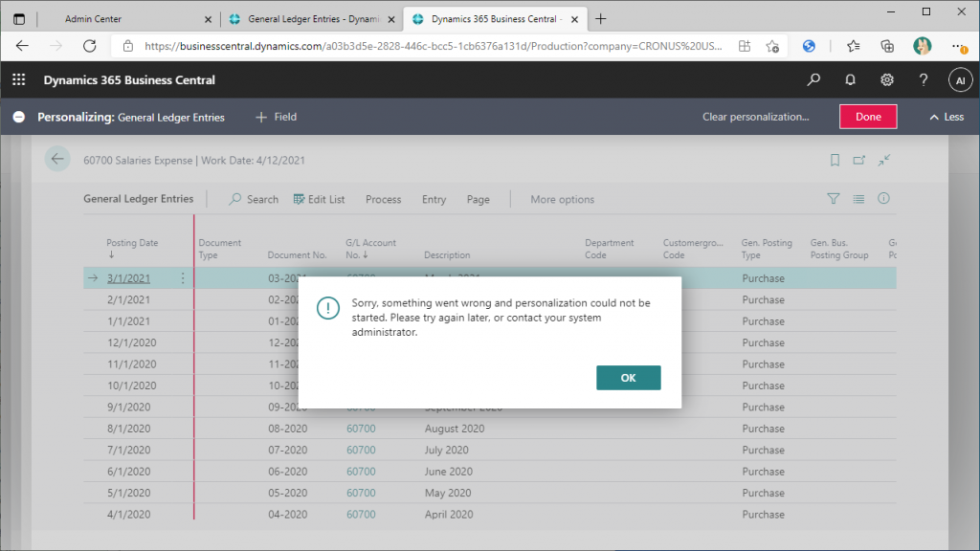Click the Gen. Posting Type column header
The image size is (980, 551).
click(x=767, y=249)
